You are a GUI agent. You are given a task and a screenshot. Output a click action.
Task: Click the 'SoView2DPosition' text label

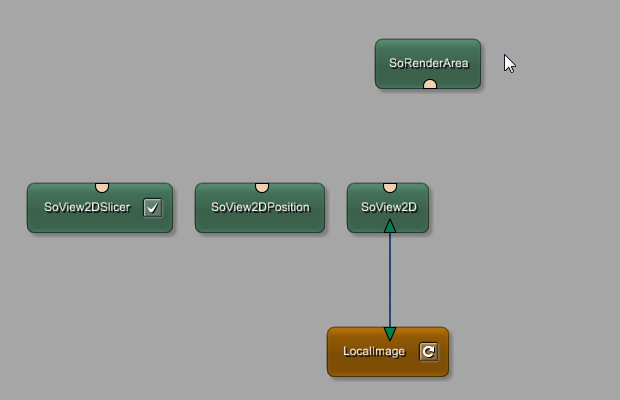pos(260,208)
